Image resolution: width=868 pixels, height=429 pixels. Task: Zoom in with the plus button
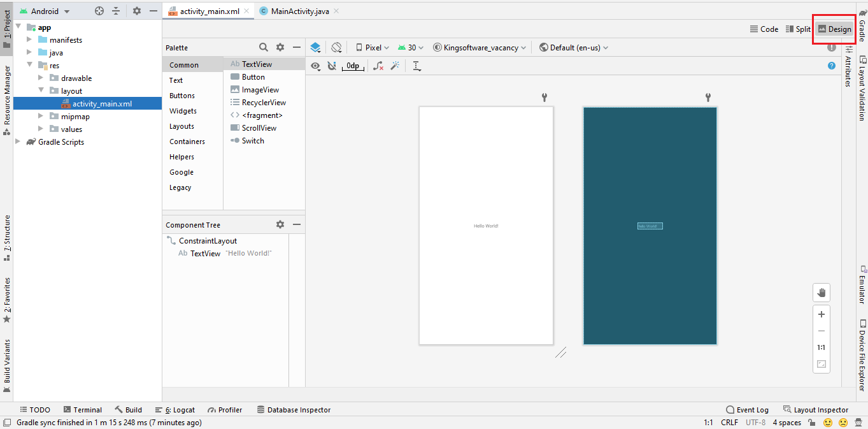point(822,314)
